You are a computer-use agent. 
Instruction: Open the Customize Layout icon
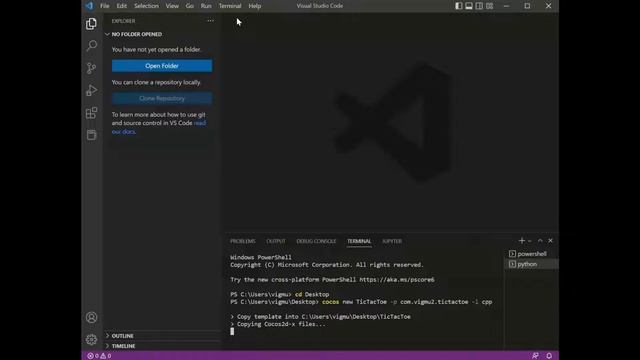489,6
